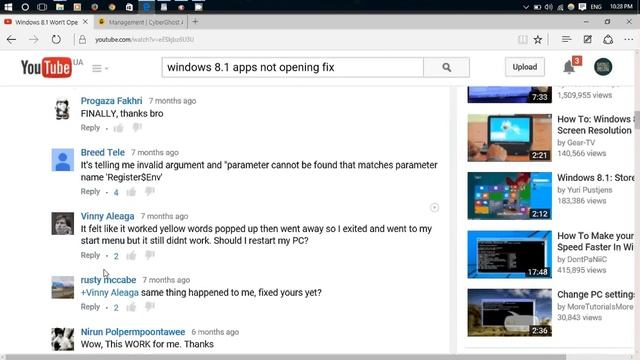
Task: Open a new browser tab
Action: (x=195, y=22)
